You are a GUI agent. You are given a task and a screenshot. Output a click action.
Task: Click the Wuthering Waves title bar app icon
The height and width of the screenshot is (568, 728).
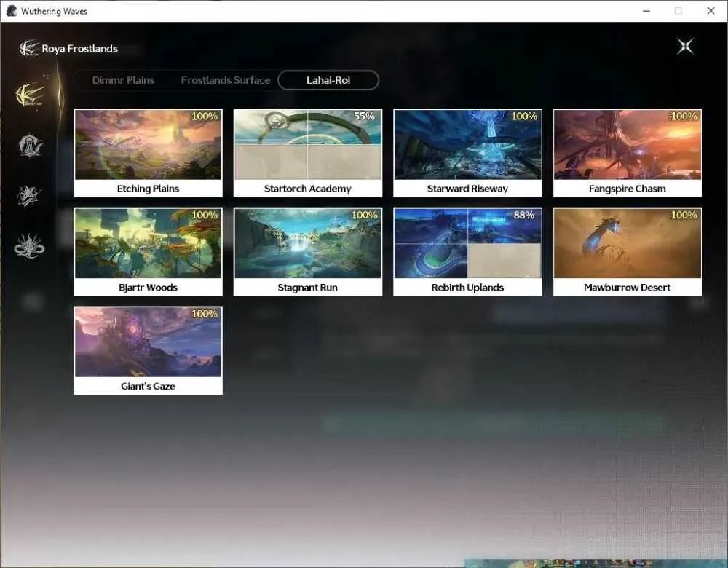click(x=12, y=11)
